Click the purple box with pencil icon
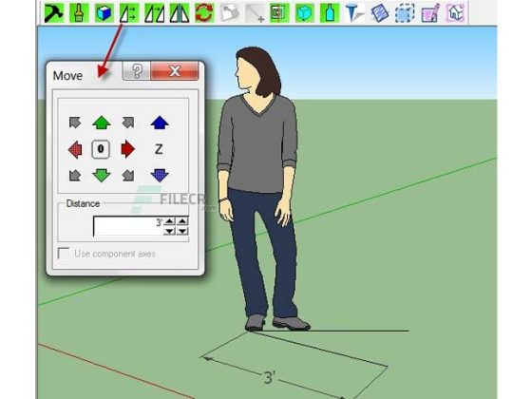This screenshot has height=399, width=532. tap(430, 13)
